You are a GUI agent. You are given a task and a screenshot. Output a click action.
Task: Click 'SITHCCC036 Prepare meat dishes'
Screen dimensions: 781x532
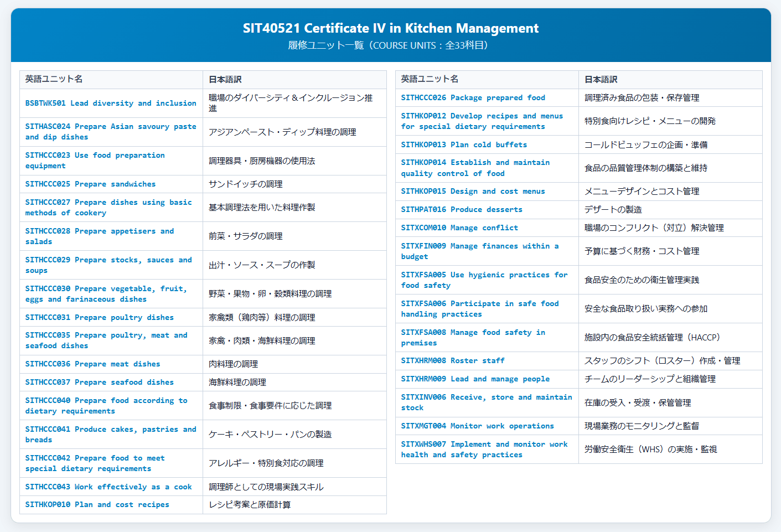tap(92, 364)
